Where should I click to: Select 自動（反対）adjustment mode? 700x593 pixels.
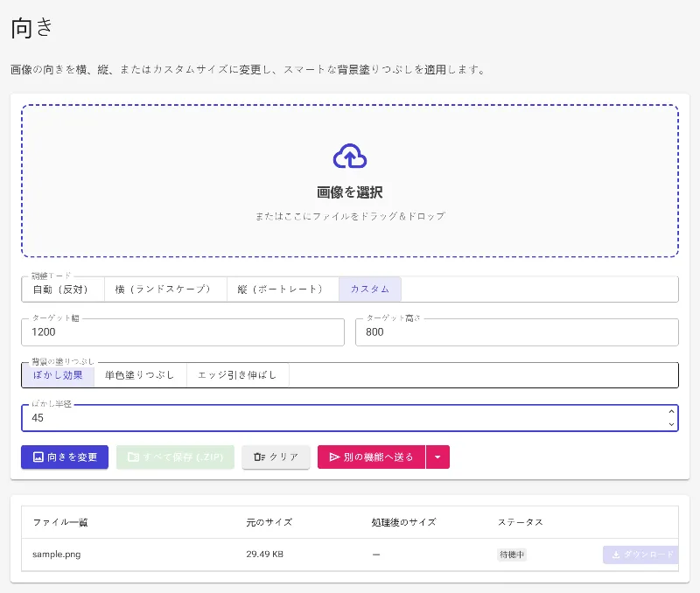point(63,290)
